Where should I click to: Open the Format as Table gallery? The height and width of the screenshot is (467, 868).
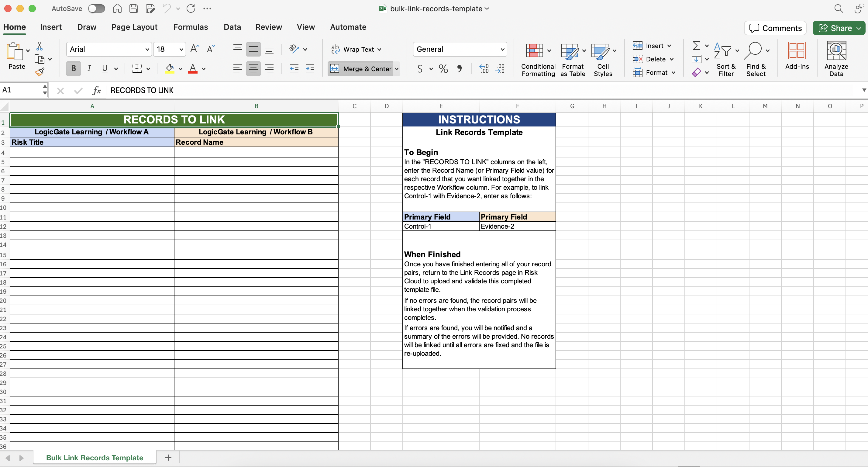573,59
